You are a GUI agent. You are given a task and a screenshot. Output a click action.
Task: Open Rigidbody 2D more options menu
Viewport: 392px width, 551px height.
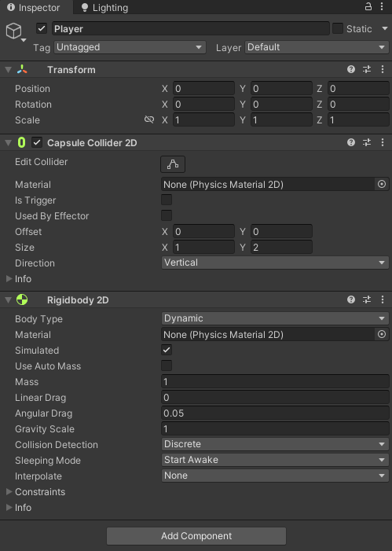coord(383,299)
